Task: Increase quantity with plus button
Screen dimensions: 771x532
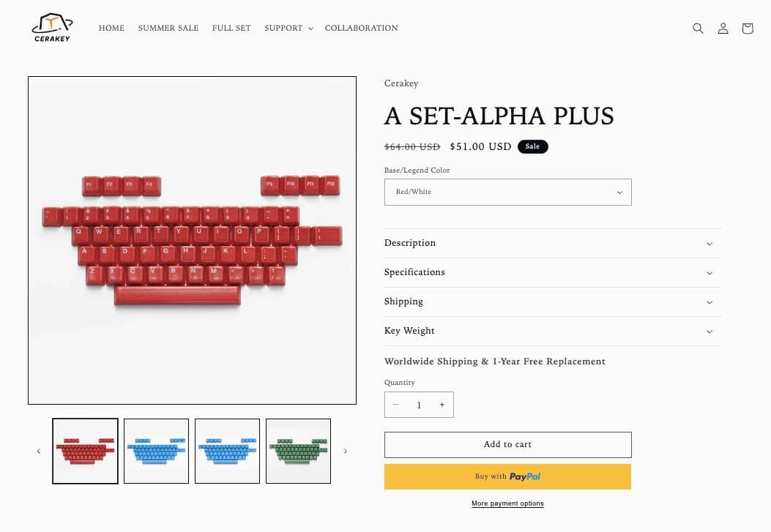Action: click(x=442, y=405)
